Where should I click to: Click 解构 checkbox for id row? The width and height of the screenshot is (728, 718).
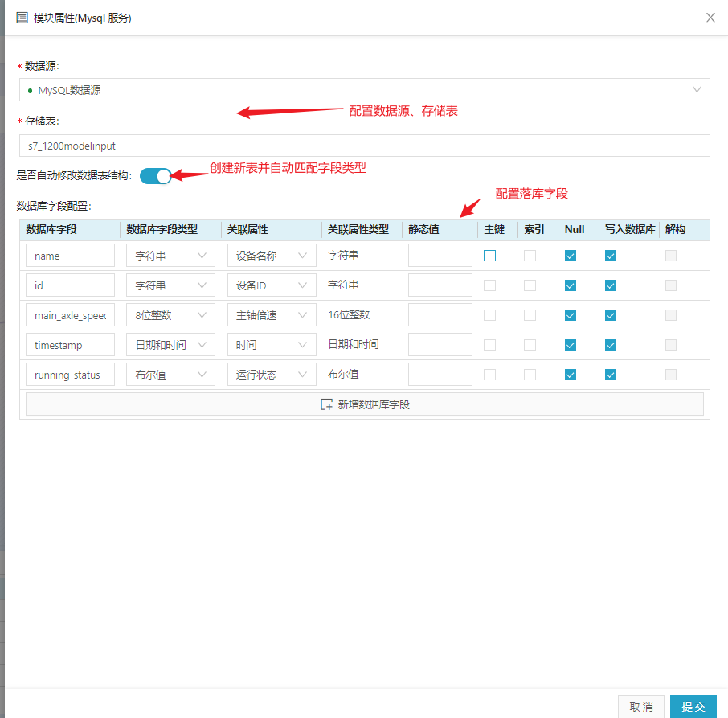[x=670, y=285]
